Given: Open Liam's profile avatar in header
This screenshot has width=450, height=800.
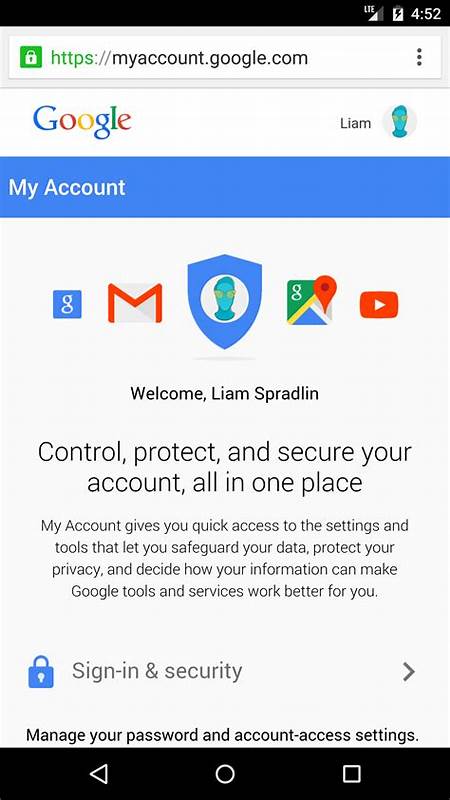Looking at the screenshot, I should pyautogui.click(x=399, y=122).
